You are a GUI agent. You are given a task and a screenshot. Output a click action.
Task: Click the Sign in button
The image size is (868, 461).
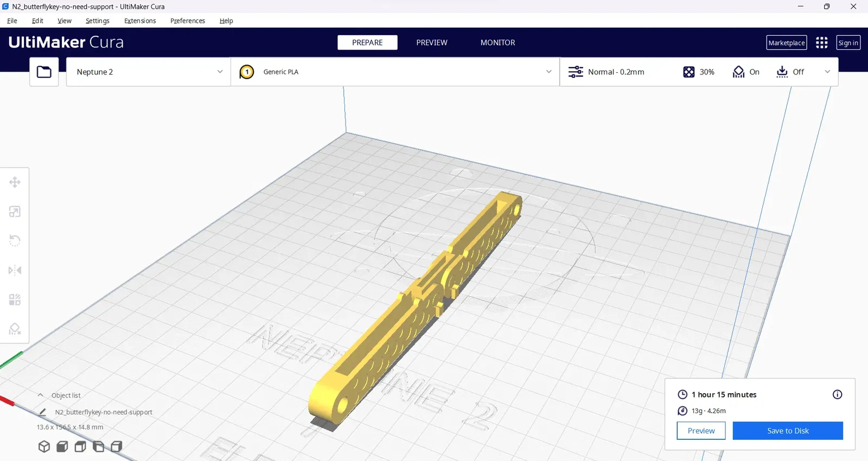click(848, 43)
